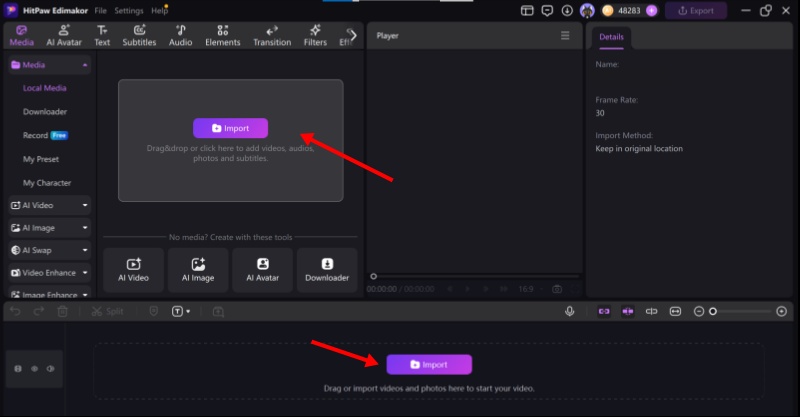Collapse the Media section in sidebar

pyautogui.click(x=85, y=65)
